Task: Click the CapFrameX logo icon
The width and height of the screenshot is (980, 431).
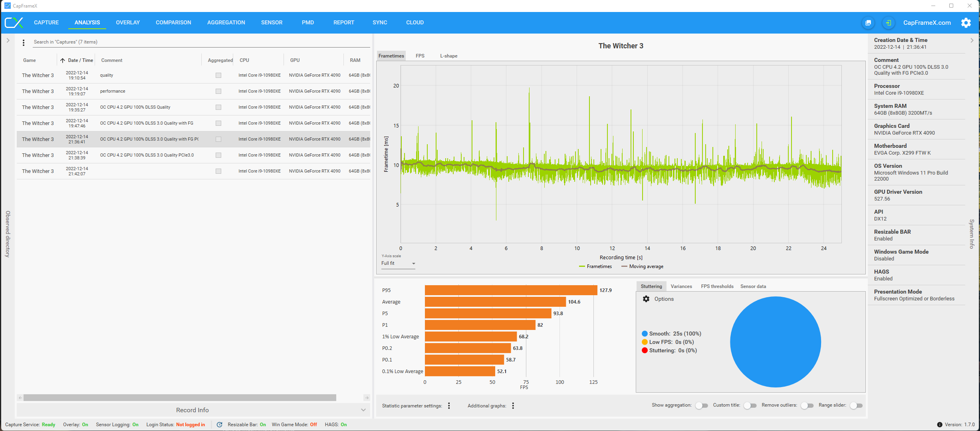Action: (x=14, y=22)
